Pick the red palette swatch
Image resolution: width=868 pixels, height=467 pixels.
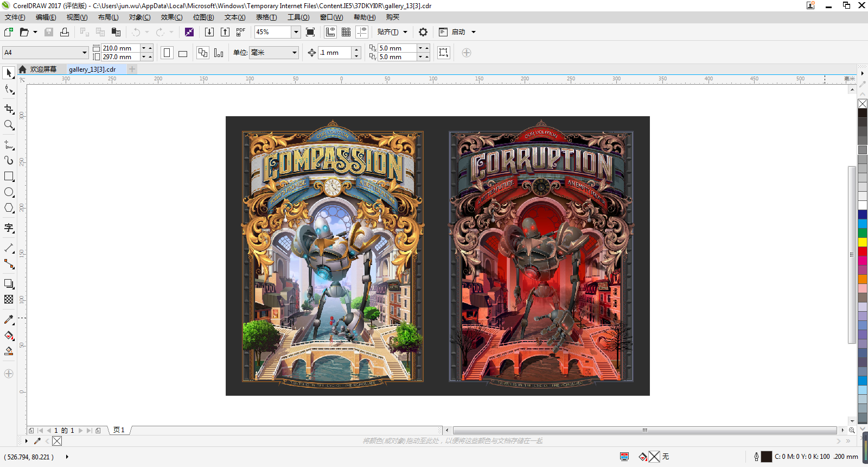click(863, 251)
